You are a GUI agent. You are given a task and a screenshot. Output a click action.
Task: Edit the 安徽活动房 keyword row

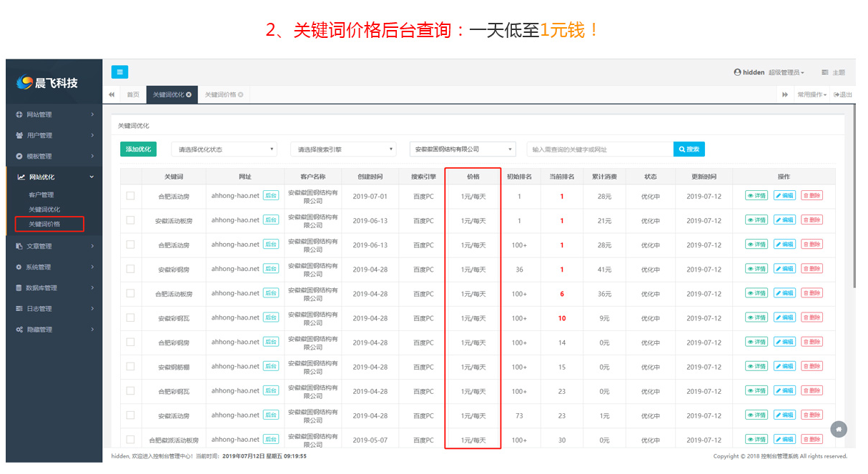click(784, 415)
